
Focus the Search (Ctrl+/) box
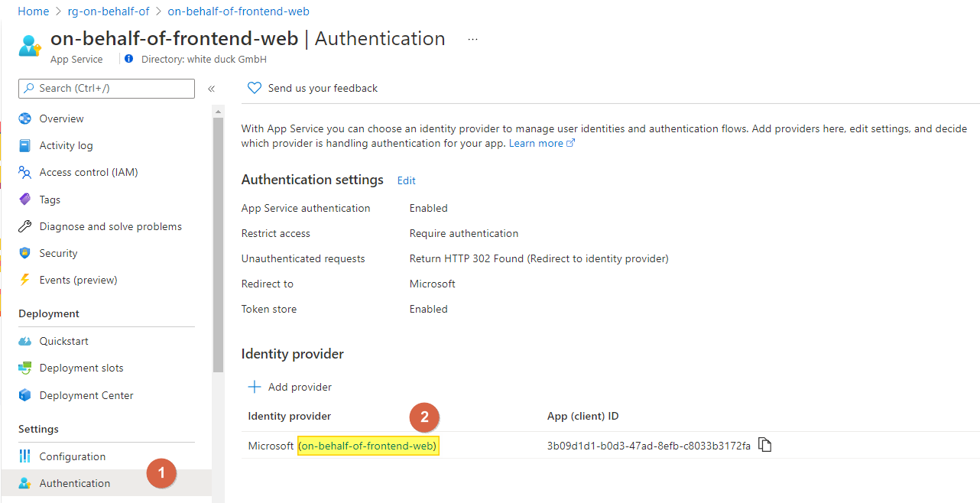pyautogui.click(x=106, y=88)
